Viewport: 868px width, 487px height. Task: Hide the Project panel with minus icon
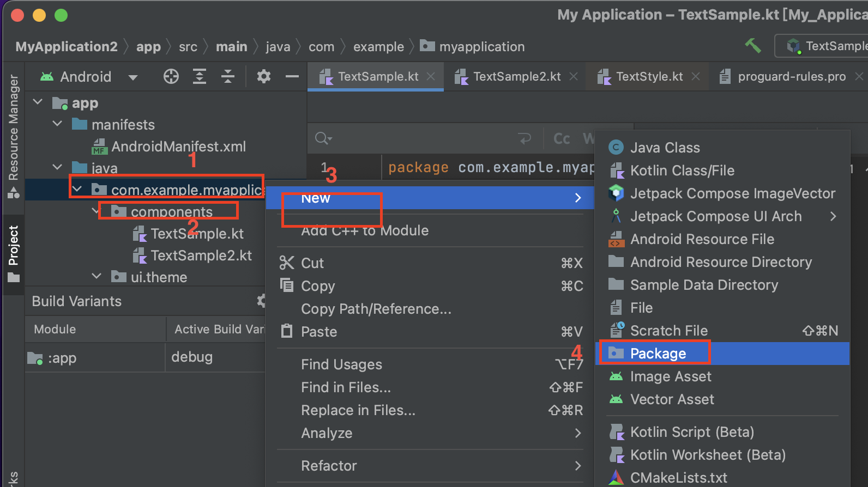pos(292,77)
